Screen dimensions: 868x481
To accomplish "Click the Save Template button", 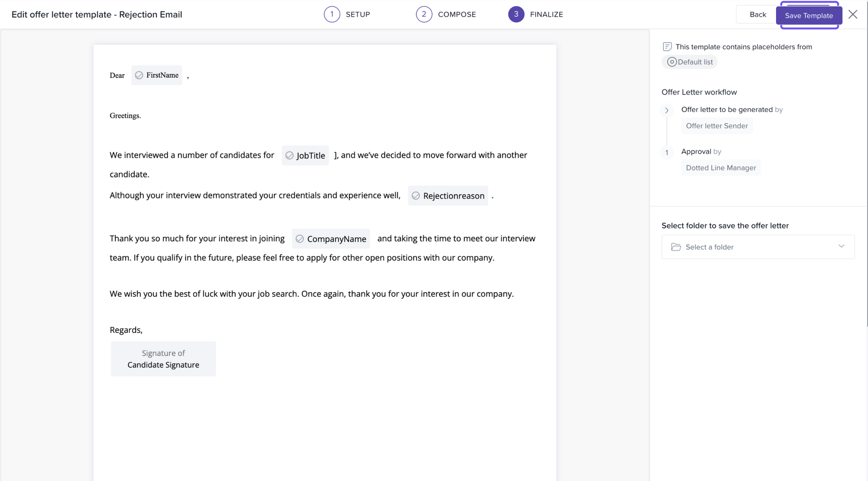I will 809,15.
